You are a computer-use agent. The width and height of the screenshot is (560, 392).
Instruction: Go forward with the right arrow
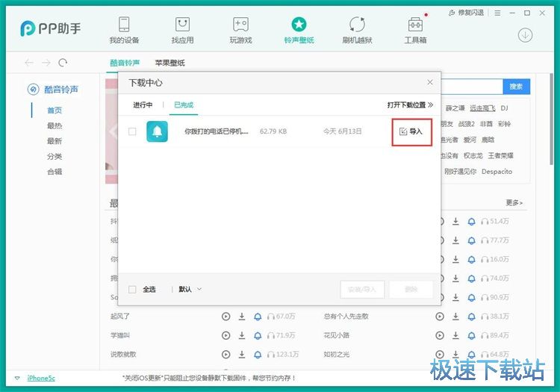(x=46, y=63)
